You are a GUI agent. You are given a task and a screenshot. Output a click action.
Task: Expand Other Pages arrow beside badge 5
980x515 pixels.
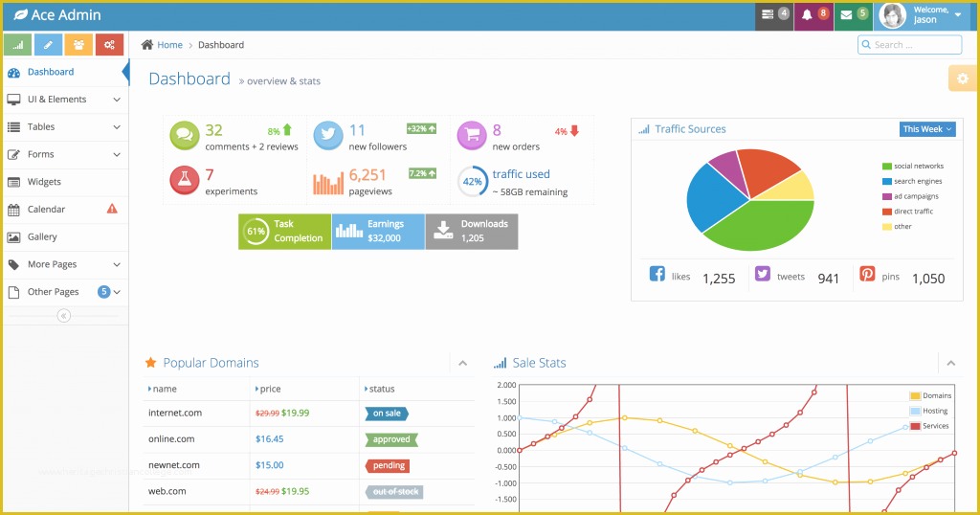click(116, 292)
